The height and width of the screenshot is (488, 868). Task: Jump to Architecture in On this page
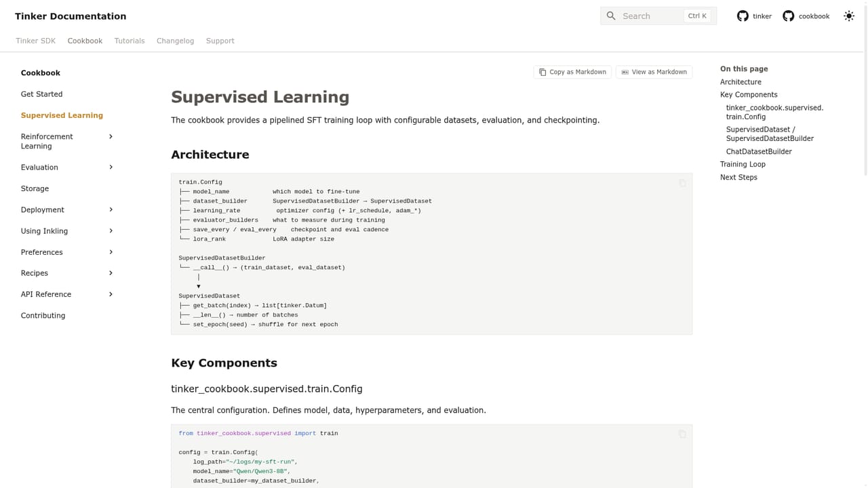(741, 82)
